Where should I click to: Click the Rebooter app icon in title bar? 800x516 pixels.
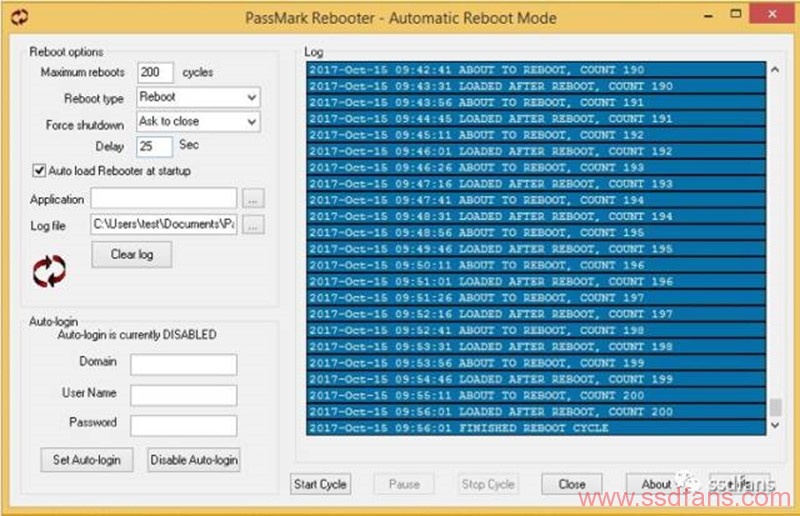click(x=20, y=17)
